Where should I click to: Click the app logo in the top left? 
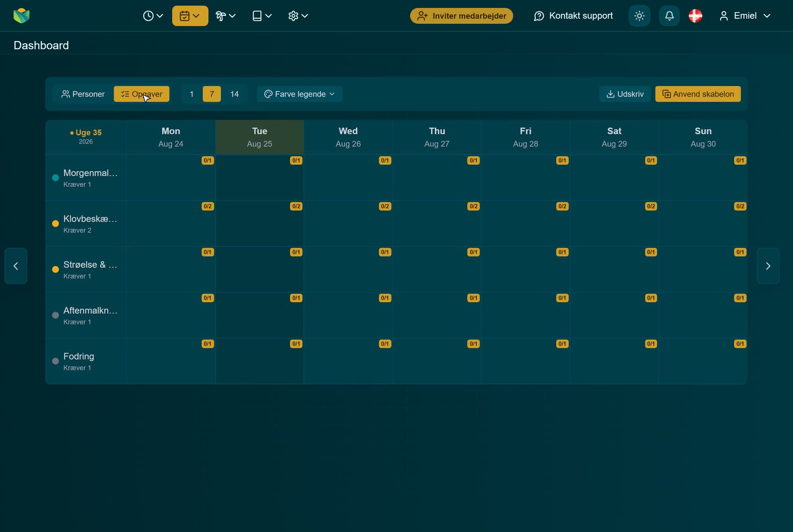(x=21, y=16)
